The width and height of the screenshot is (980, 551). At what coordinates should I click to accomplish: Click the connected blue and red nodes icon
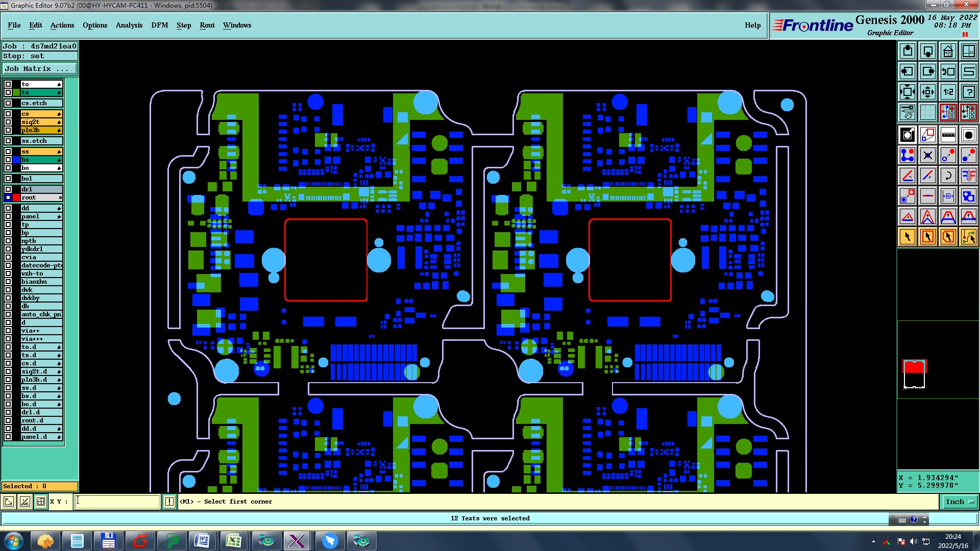[x=908, y=155]
